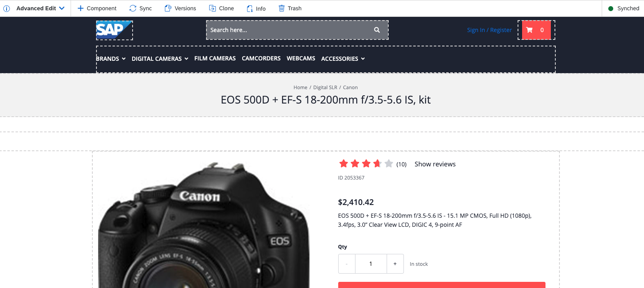Screen dimensions: 644x288
Task: Click Canon breadcrumb link
Action: pyautogui.click(x=351, y=88)
